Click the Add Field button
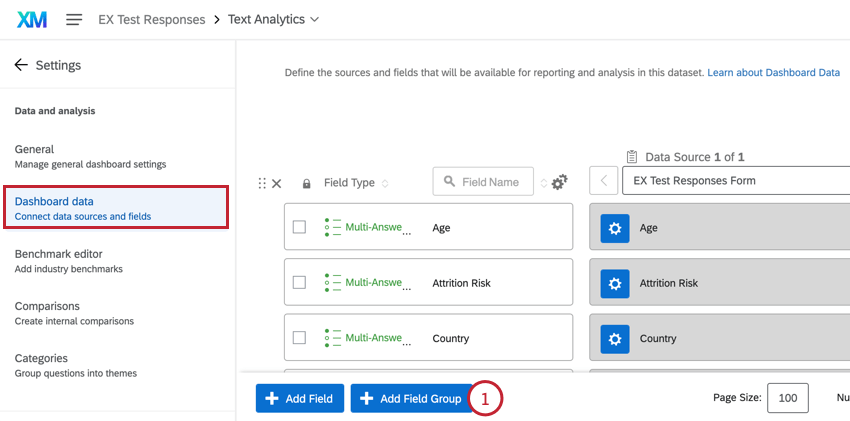 pyautogui.click(x=300, y=398)
